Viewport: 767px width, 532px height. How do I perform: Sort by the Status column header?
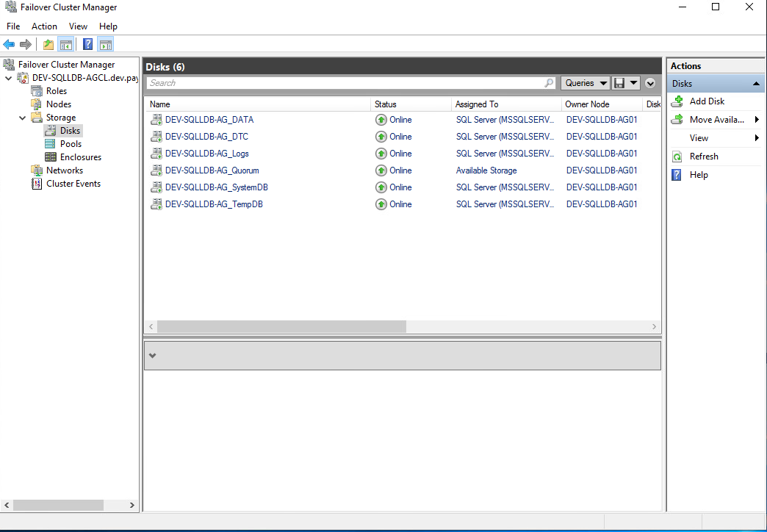(411, 104)
